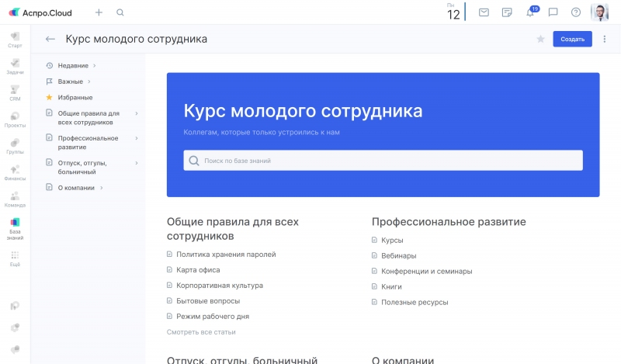Open the article 'Курсы'
The width and height of the screenshot is (621, 364).
pos(392,240)
